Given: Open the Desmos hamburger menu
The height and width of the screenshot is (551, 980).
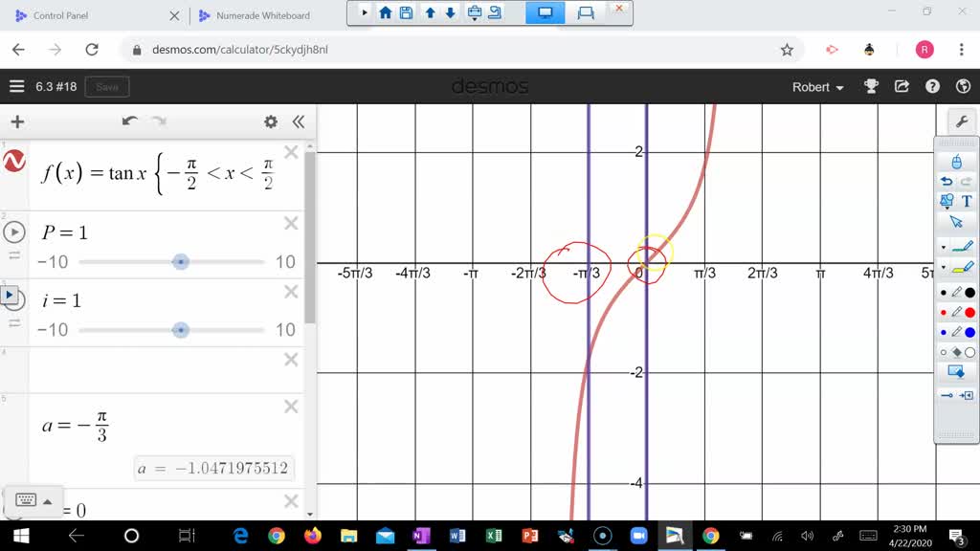Looking at the screenshot, I should 15,86.
